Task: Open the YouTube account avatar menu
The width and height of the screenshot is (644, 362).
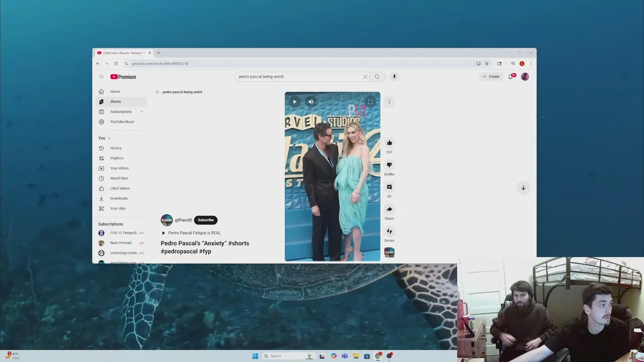Action: 525,76
